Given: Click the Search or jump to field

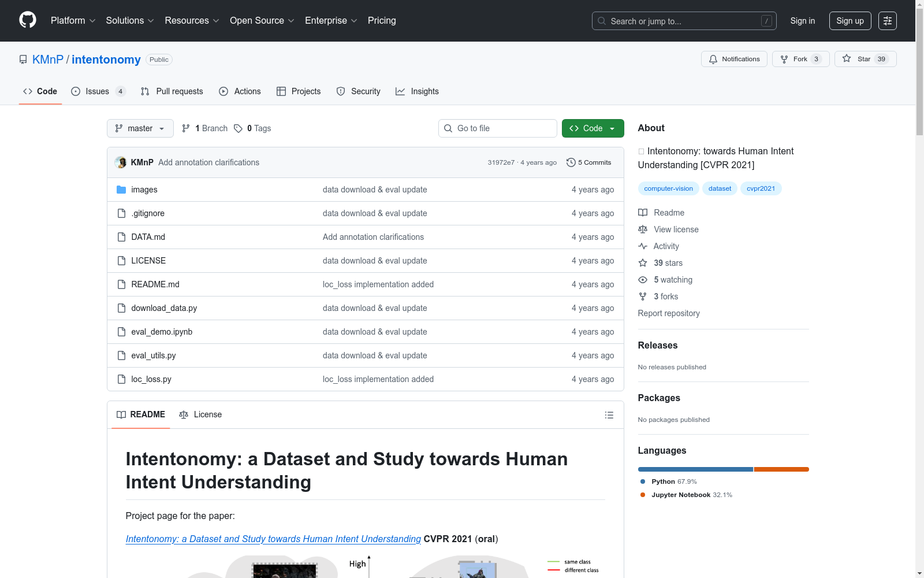Looking at the screenshot, I should click(684, 21).
